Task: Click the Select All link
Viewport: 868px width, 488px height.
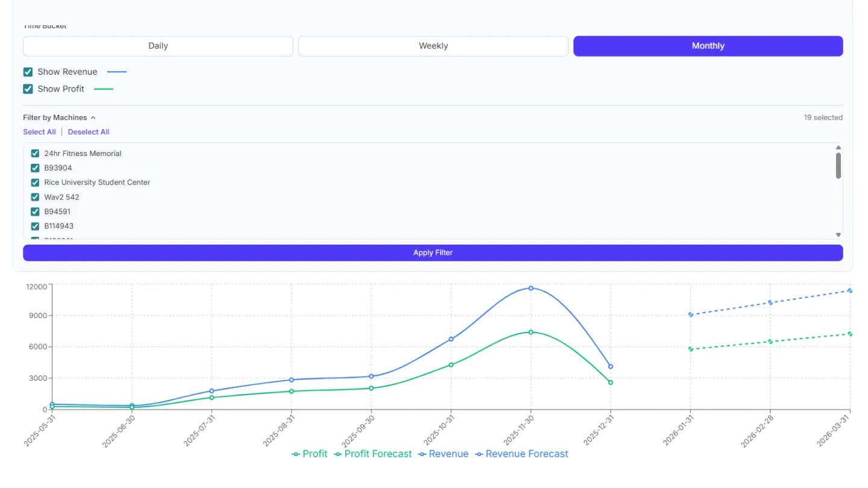Action: [39, 131]
